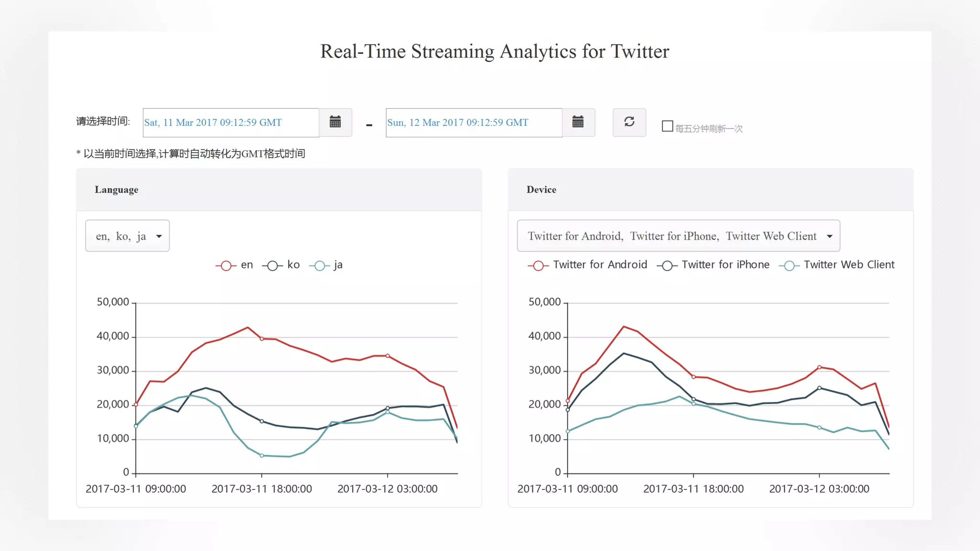Click the 'en' data point at 18:00
The height and width of the screenshot is (551, 980).
pyautogui.click(x=262, y=339)
